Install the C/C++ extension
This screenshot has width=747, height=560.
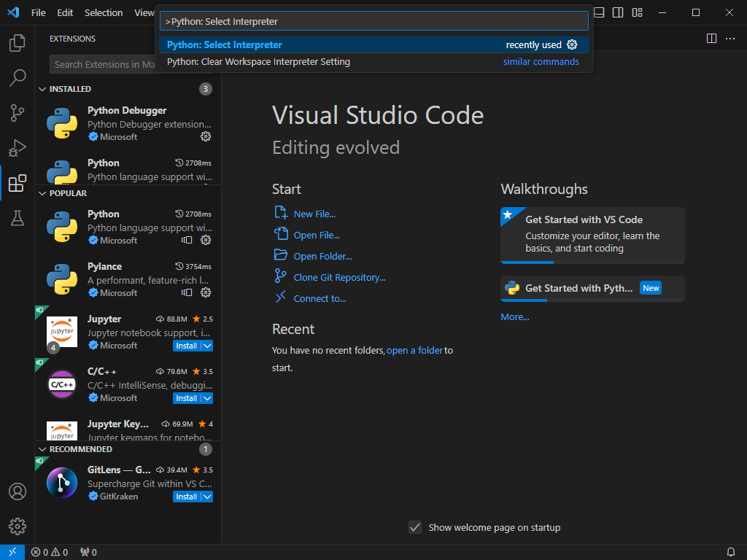pos(187,398)
